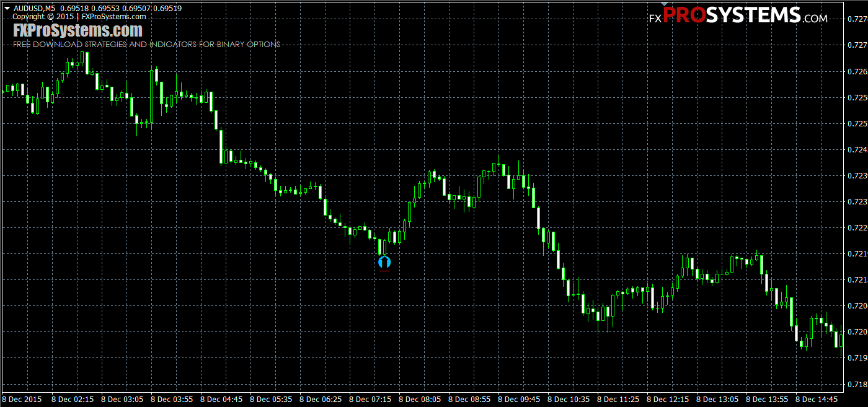Click the large FXProSystems.com watermark text
The width and height of the screenshot is (868, 407).
(77, 30)
